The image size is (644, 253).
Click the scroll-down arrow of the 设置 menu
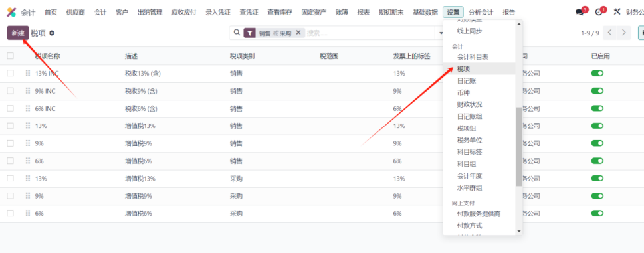point(519,231)
